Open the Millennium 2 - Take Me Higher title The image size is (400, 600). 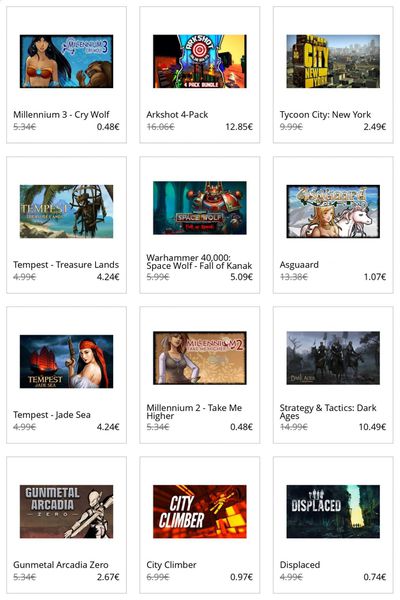(x=194, y=412)
